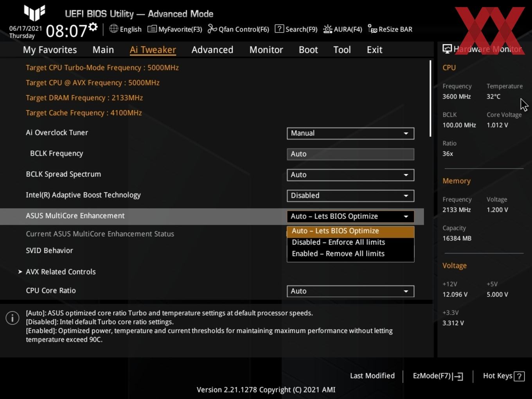Click Target DRAM Frequency : 2133MHz text
This screenshot has height=399, width=532.
click(84, 98)
